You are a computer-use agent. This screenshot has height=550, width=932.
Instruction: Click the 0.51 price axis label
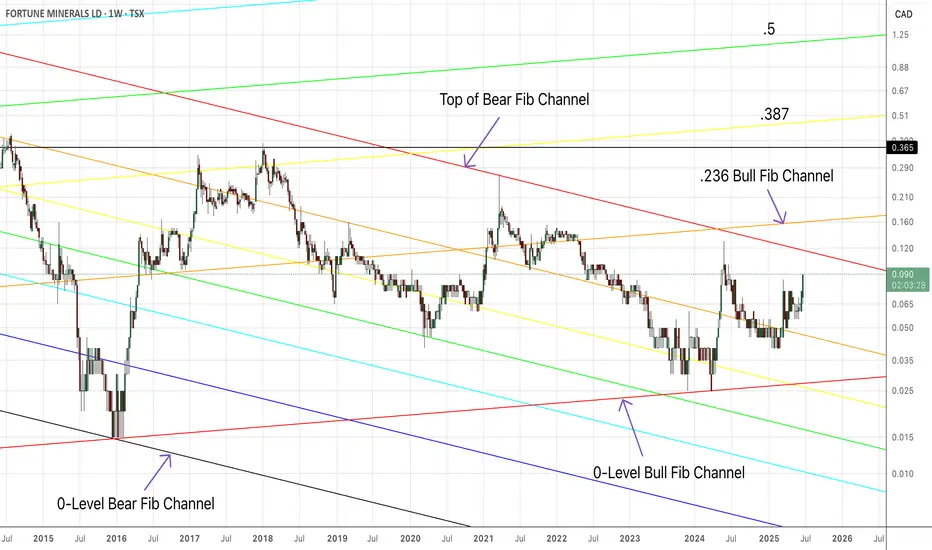[900, 116]
